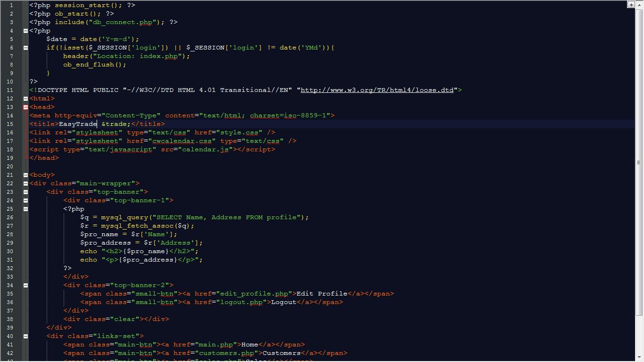Viewport: 644px width, 362px height.
Task: Collapse the top-banner-1 div fold
Action: pyautogui.click(x=25, y=200)
